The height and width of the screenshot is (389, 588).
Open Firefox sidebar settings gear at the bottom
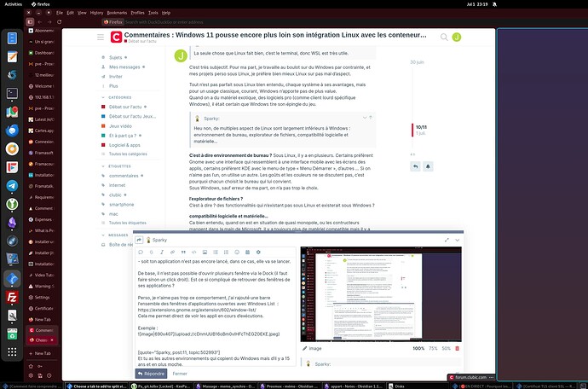(31, 375)
